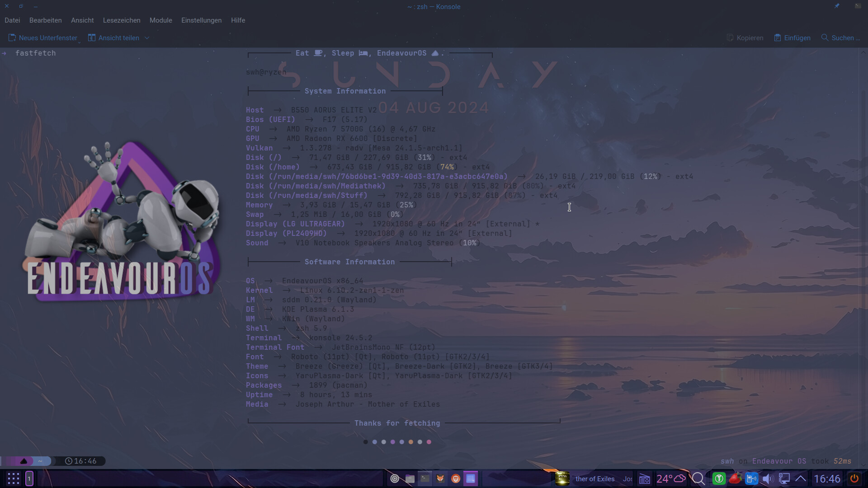The height and width of the screenshot is (488, 868).
Task: Toggle the pin icon in the title bar
Action: click(837, 6)
